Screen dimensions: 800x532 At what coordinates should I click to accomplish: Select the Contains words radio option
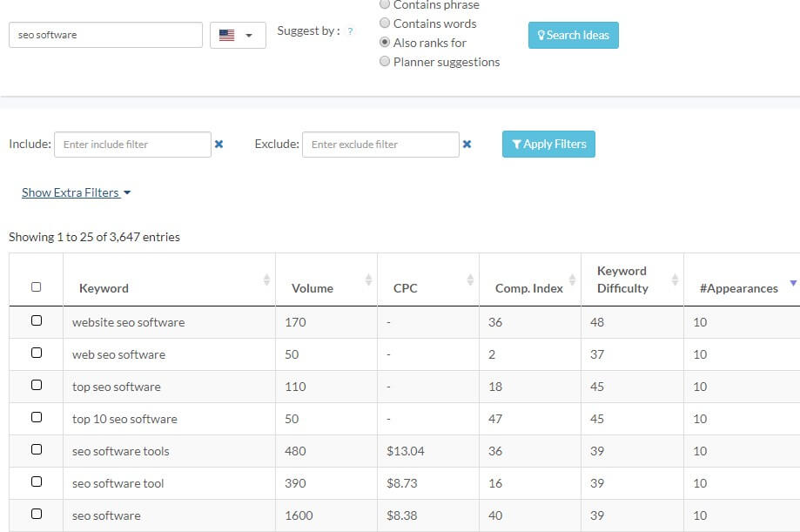[x=385, y=23]
